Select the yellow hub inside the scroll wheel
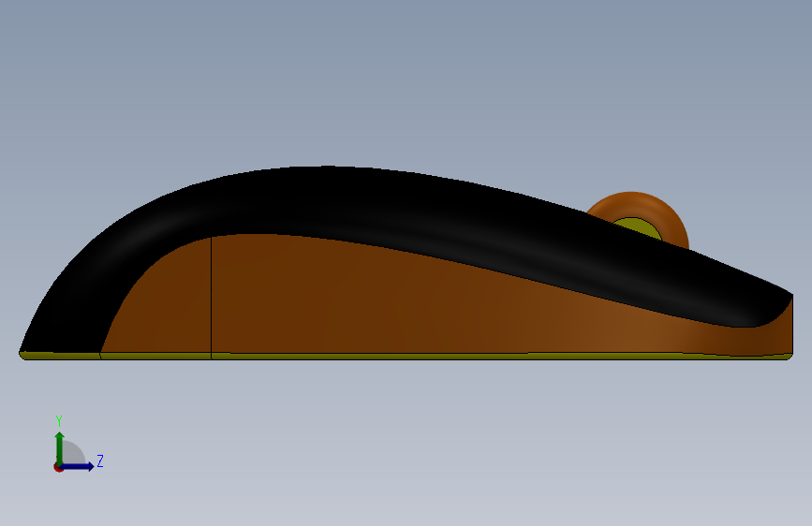The width and height of the screenshot is (812, 526). click(640, 226)
